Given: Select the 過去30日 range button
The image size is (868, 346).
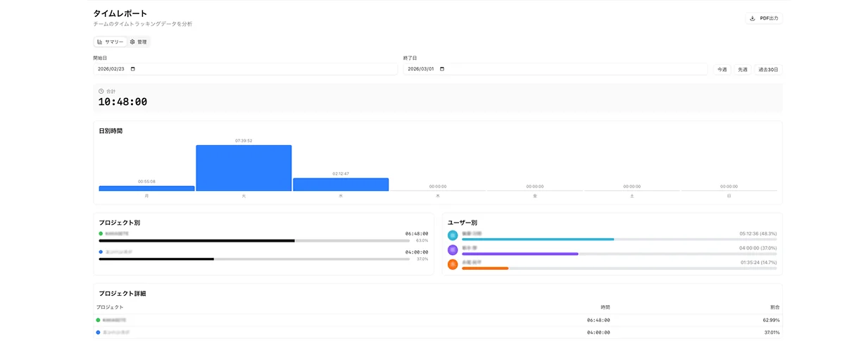Looking at the screenshot, I should (x=768, y=70).
